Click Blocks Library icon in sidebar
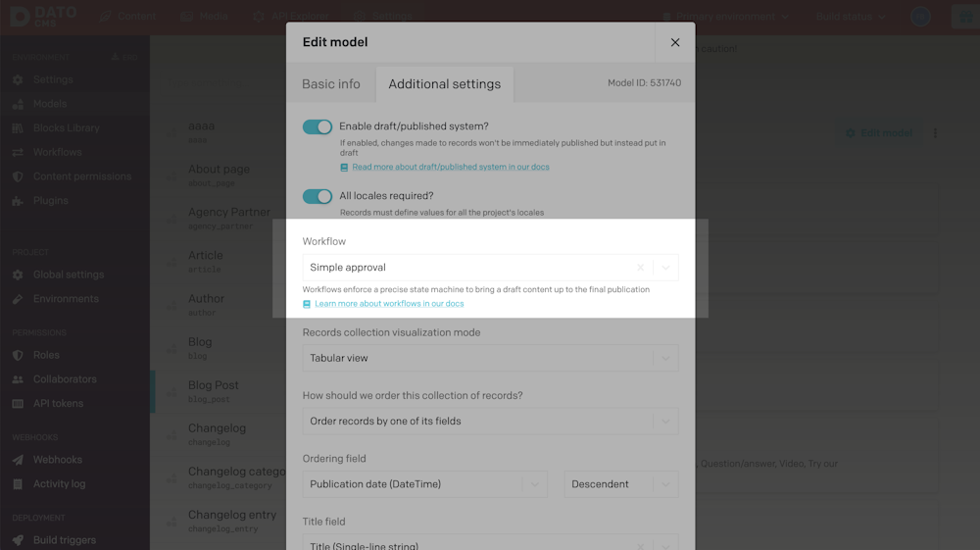The height and width of the screenshot is (550, 980). (x=18, y=128)
